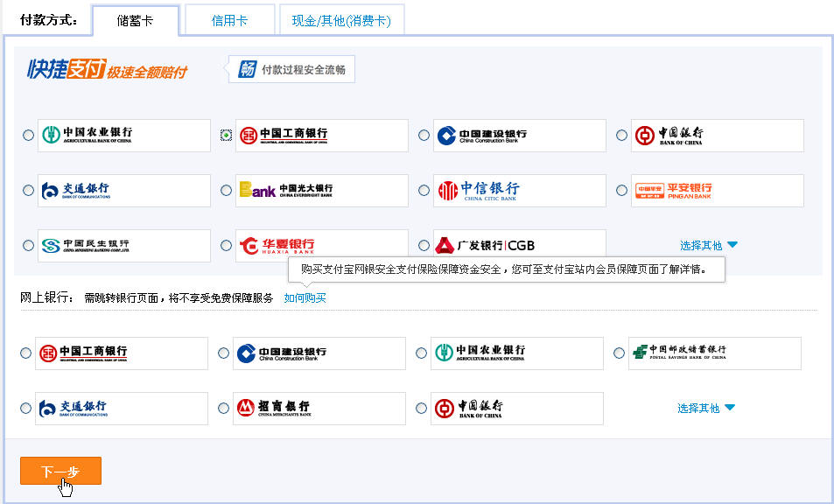
Task: Choose the 中信银行 radio button
Action: click(424, 190)
